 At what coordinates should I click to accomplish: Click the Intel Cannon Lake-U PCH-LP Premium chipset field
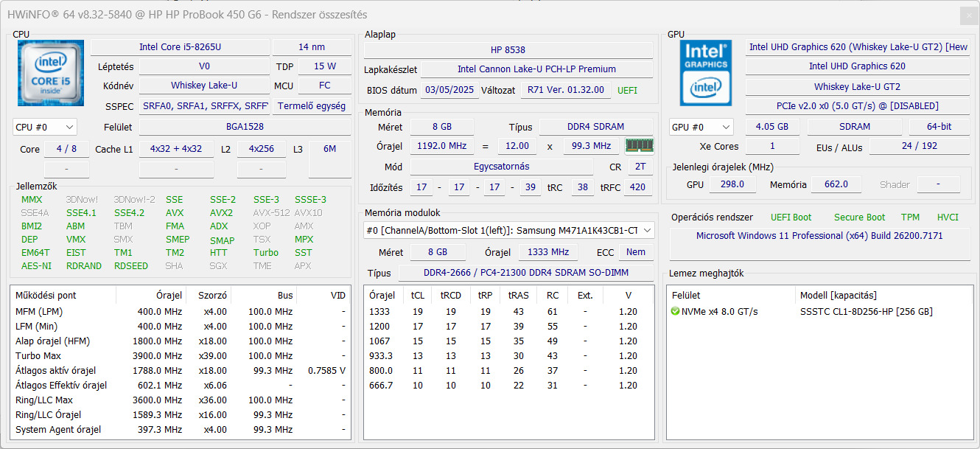[x=536, y=69]
